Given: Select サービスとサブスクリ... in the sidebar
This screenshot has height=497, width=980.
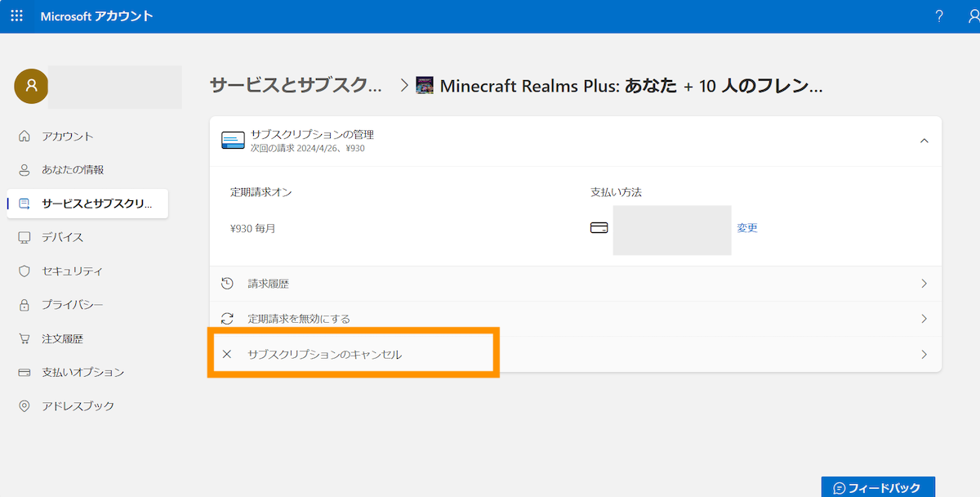Looking at the screenshot, I should pyautogui.click(x=87, y=204).
